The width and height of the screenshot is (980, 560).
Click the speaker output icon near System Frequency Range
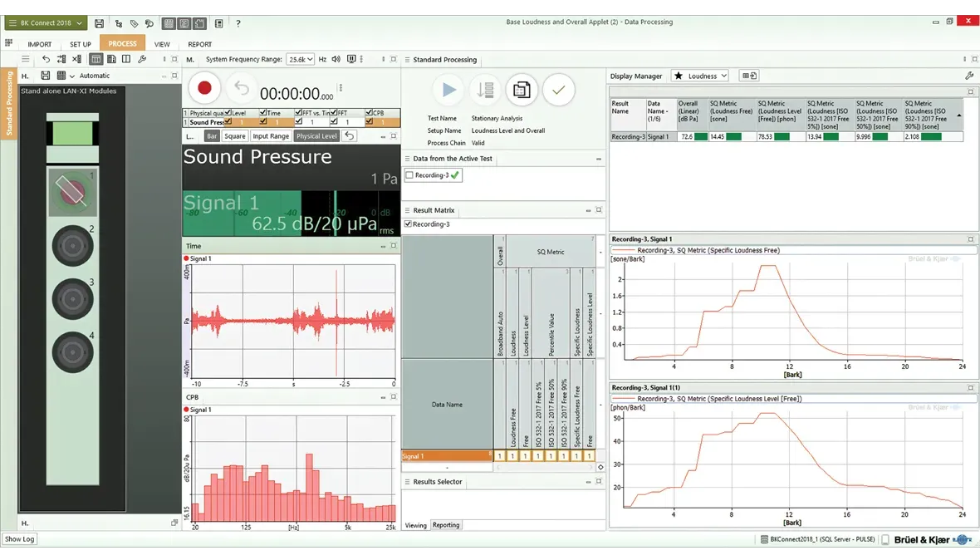pos(336,59)
